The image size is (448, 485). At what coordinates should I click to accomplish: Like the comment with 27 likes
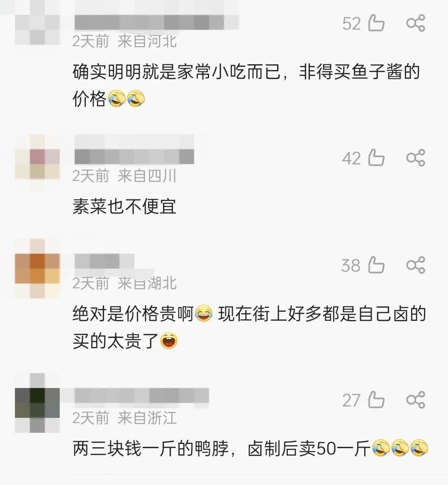click(376, 400)
